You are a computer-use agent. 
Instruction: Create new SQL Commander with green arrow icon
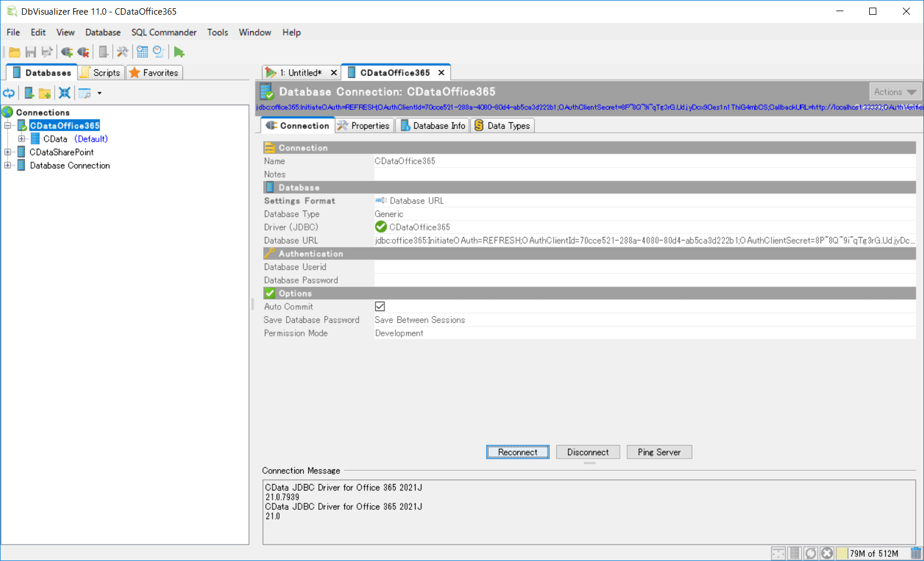click(179, 52)
